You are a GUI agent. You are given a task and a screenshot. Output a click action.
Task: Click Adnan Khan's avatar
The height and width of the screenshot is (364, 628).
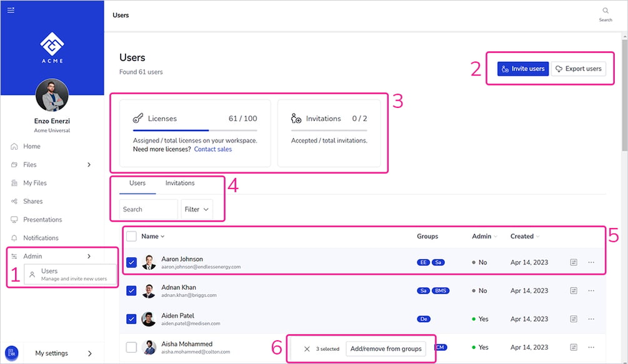[149, 291]
